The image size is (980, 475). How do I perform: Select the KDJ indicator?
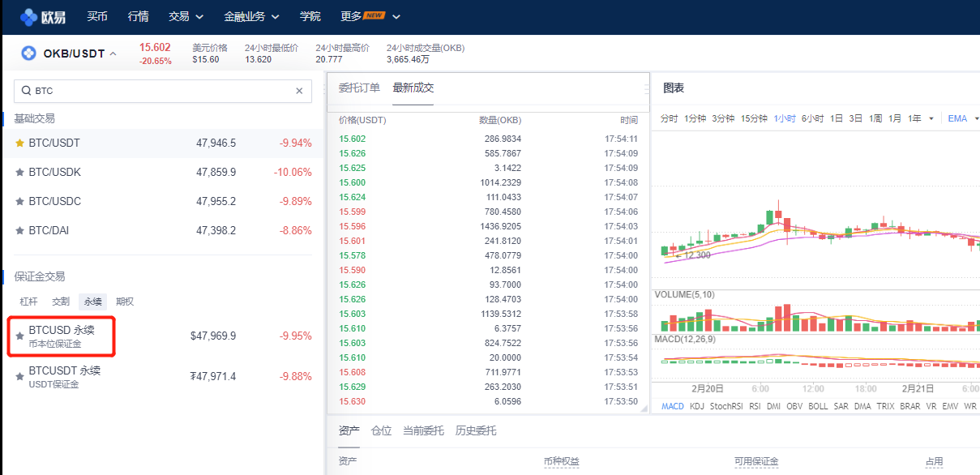point(697,406)
